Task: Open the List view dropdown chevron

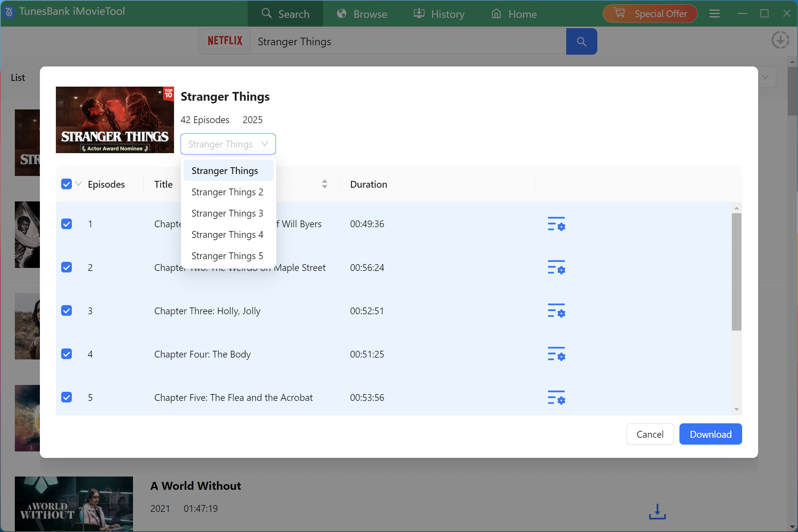Action: (765, 77)
